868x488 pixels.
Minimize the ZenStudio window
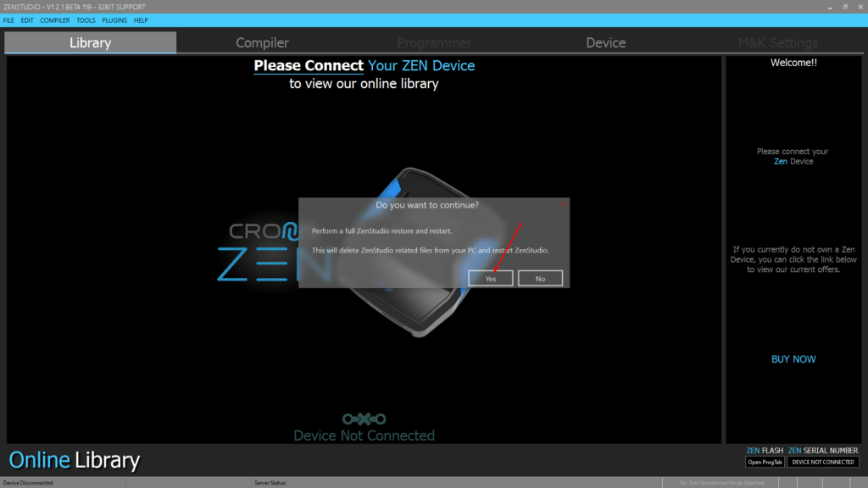830,7
